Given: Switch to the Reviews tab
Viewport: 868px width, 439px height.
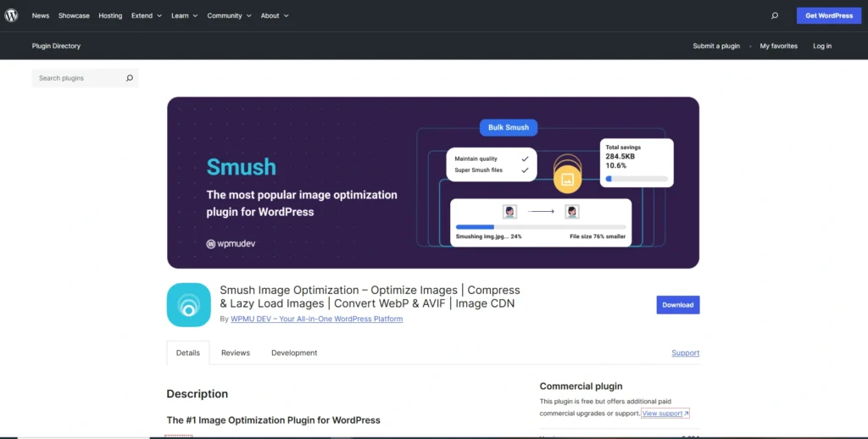Looking at the screenshot, I should tap(236, 353).
